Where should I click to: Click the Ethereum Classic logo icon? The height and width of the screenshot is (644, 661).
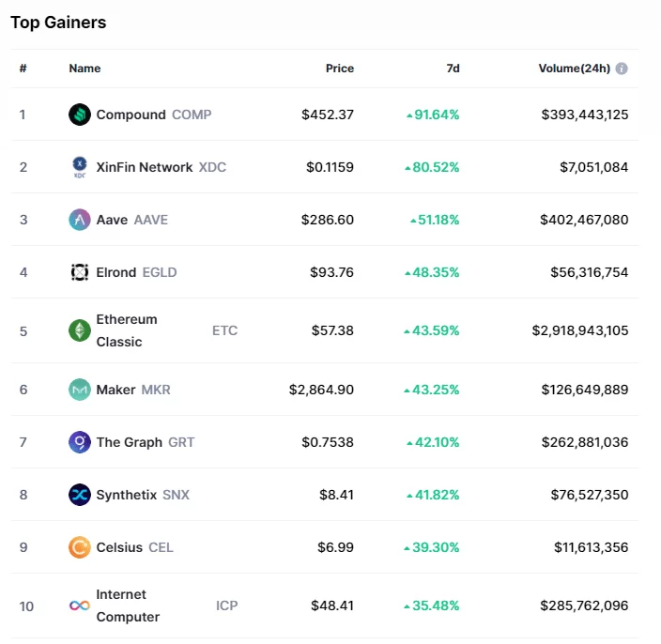(80, 330)
